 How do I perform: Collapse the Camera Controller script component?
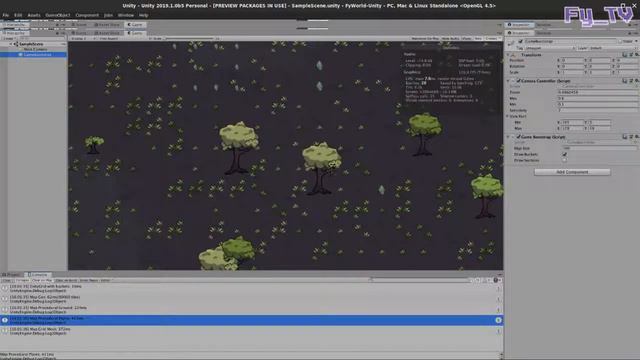(x=508, y=81)
